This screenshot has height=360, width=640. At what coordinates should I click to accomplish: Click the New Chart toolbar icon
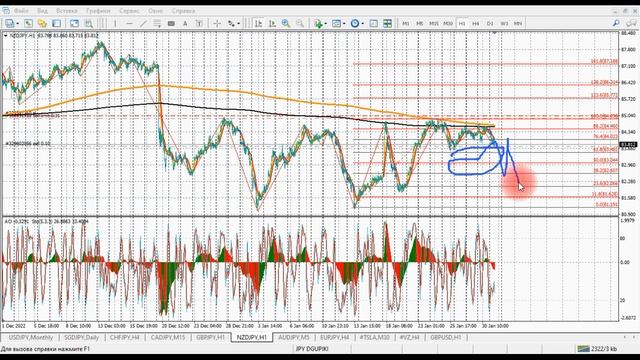(9, 24)
